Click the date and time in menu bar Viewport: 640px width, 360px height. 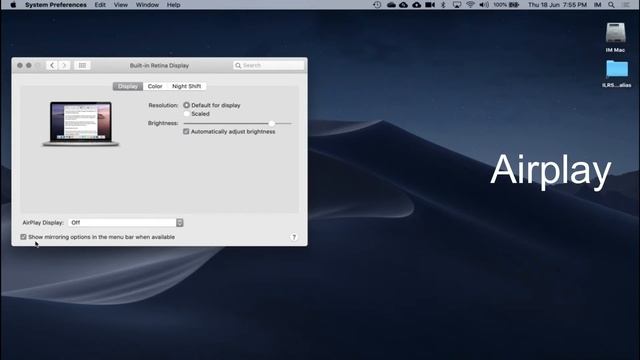557,5
